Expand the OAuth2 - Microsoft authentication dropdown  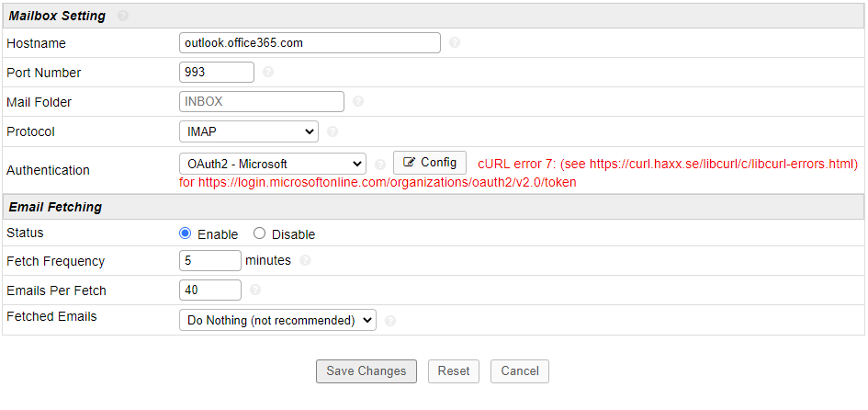[x=273, y=164]
